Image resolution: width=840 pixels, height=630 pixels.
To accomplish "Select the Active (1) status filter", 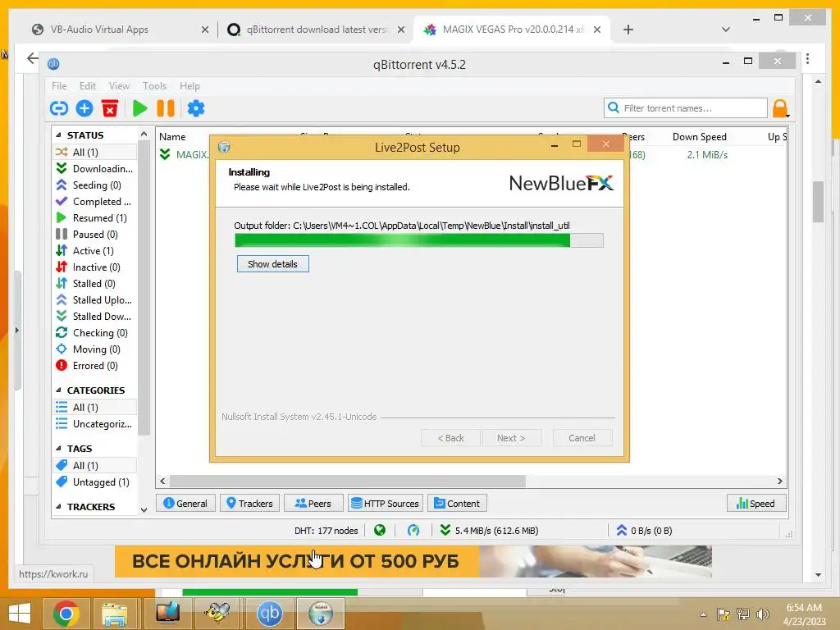I will tap(95, 251).
